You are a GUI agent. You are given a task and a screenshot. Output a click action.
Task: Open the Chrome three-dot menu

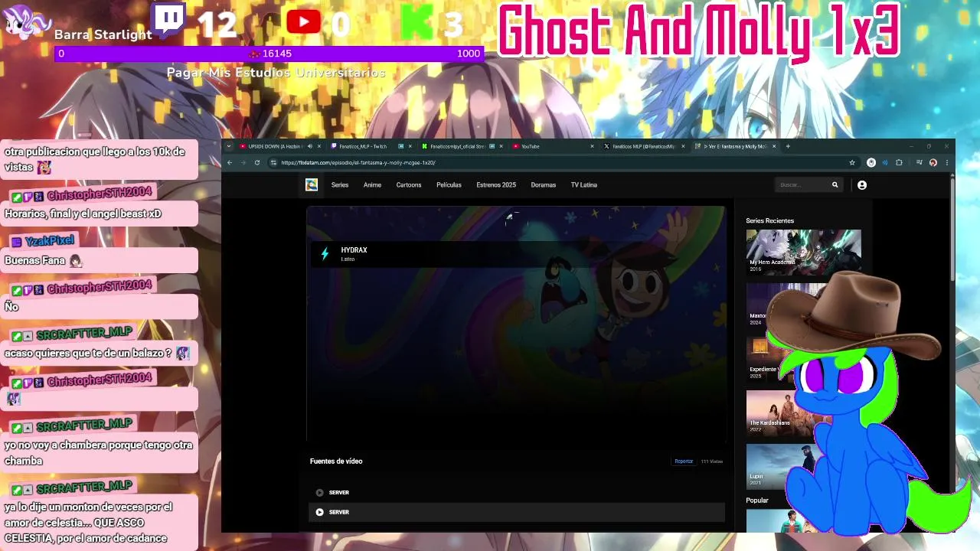[947, 162]
